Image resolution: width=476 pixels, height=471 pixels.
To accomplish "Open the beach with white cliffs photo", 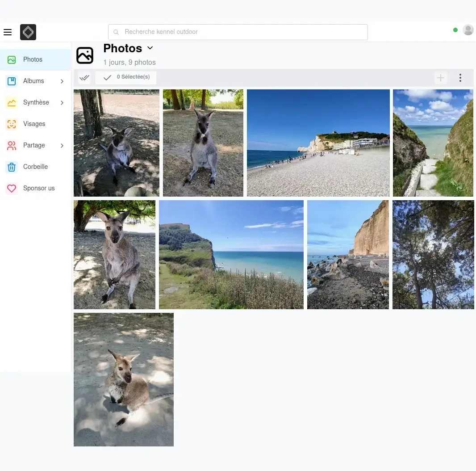I will click(x=318, y=143).
